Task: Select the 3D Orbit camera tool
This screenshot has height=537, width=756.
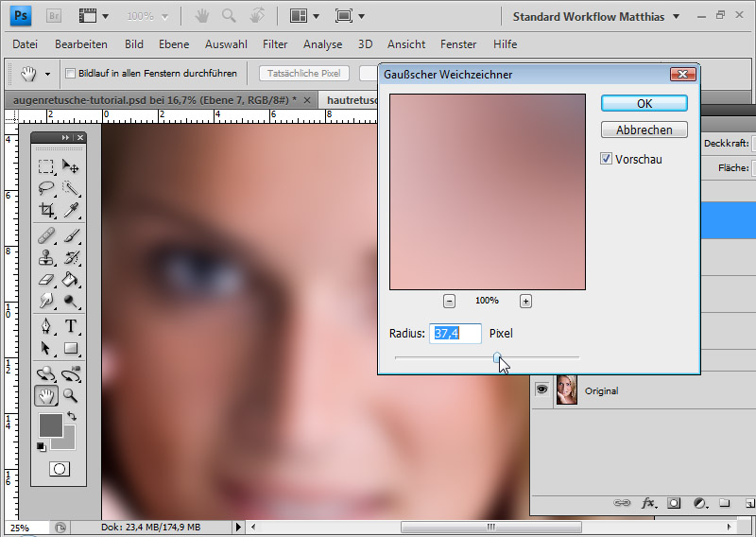Action: click(x=71, y=374)
